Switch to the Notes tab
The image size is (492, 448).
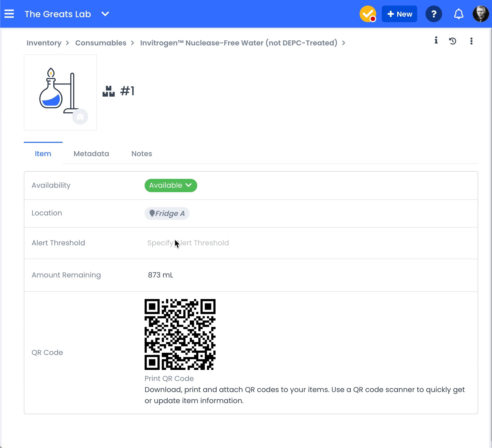pyautogui.click(x=142, y=154)
